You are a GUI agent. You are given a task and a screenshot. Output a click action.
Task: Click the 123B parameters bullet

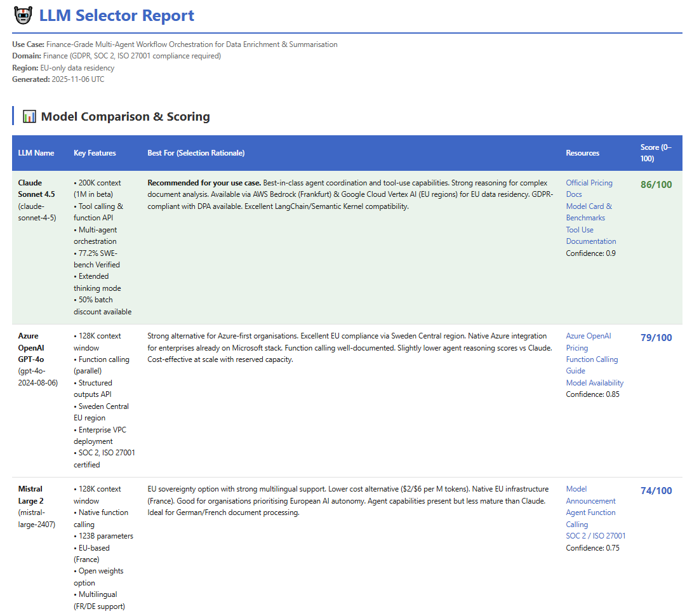pyautogui.click(x=103, y=536)
